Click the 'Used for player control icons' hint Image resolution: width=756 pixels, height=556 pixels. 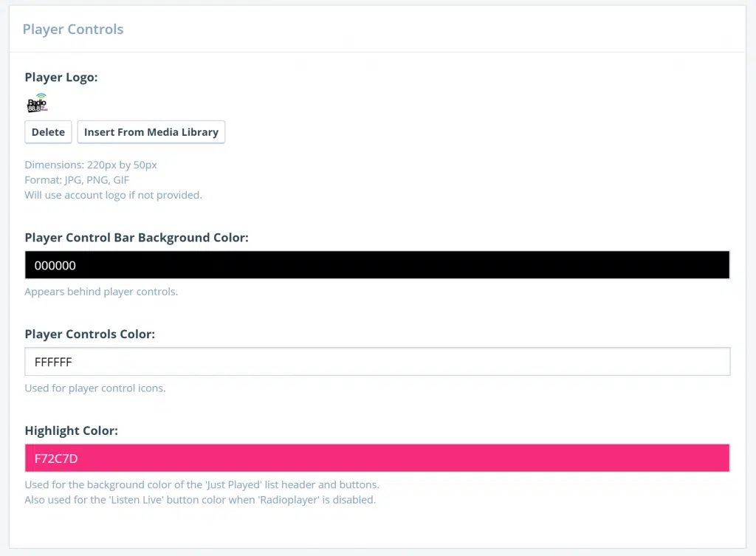pos(94,388)
